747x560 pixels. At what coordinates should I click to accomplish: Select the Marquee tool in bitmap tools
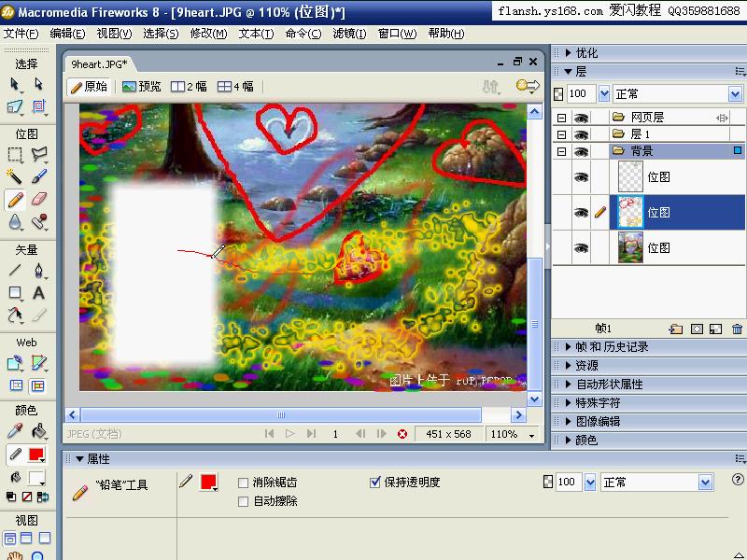[x=15, y=154]
